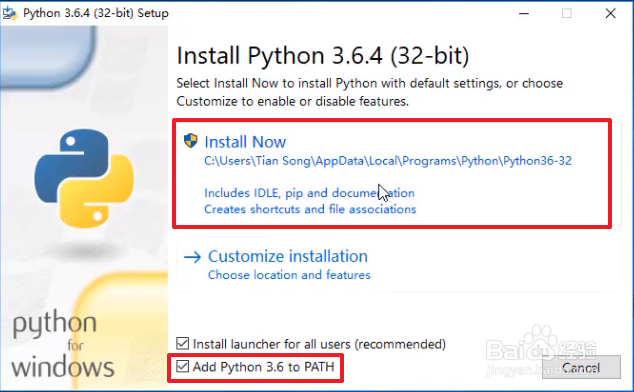Click 'Includes IDLE, pip and documentation' line

click(x=309, y=193)
